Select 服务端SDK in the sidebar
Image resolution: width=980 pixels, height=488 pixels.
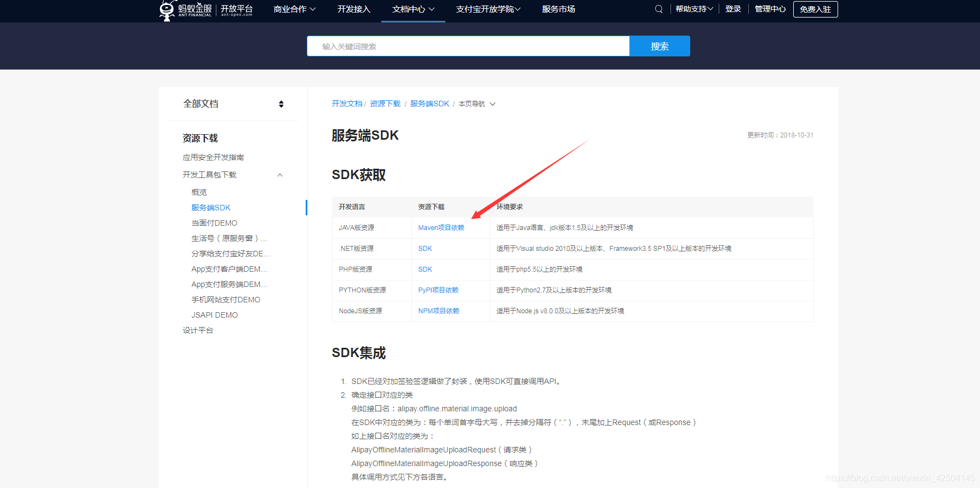(211, 208)
